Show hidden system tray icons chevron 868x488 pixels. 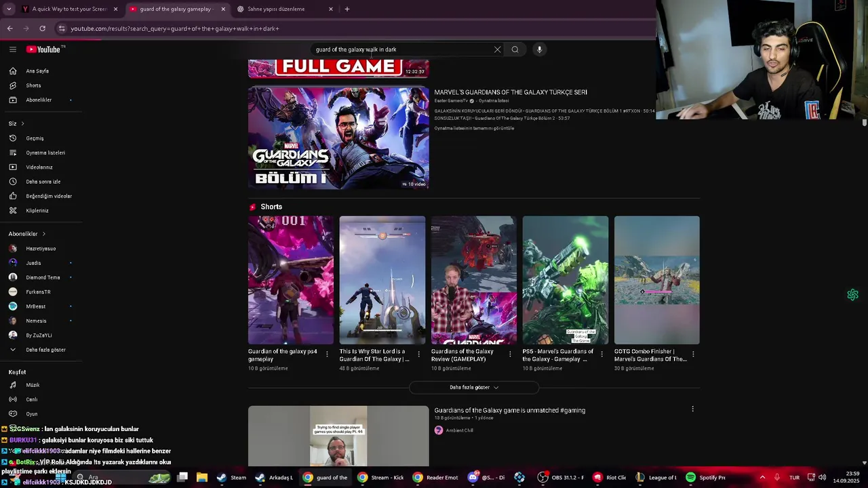(x=762, y=478)
